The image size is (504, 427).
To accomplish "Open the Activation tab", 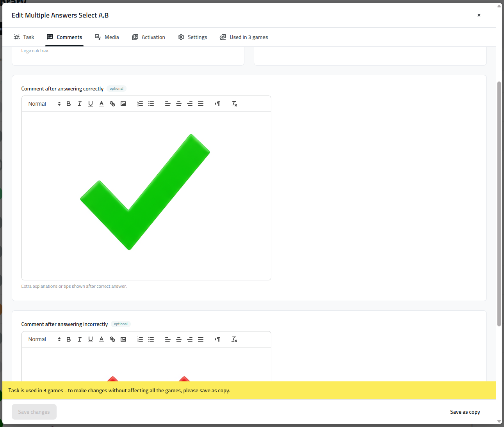I will coord(149,37).
